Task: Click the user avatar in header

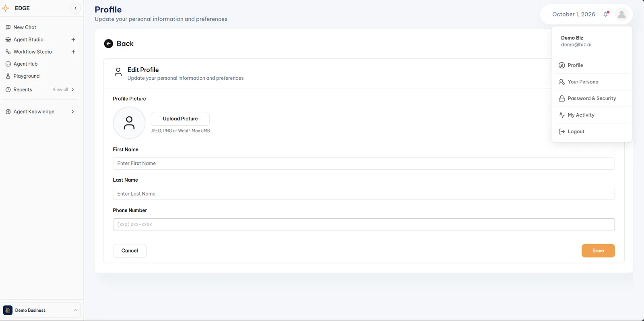Action: click(x=621, y=14)
